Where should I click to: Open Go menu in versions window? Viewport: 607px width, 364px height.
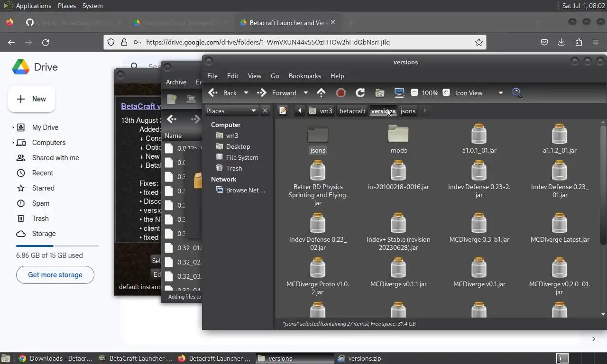275,76
